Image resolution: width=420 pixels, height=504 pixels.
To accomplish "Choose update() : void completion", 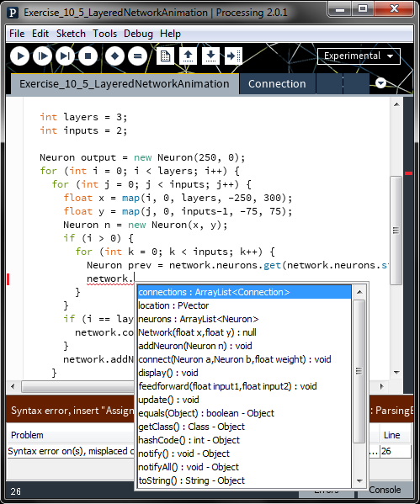I will (x=244, y=400).
